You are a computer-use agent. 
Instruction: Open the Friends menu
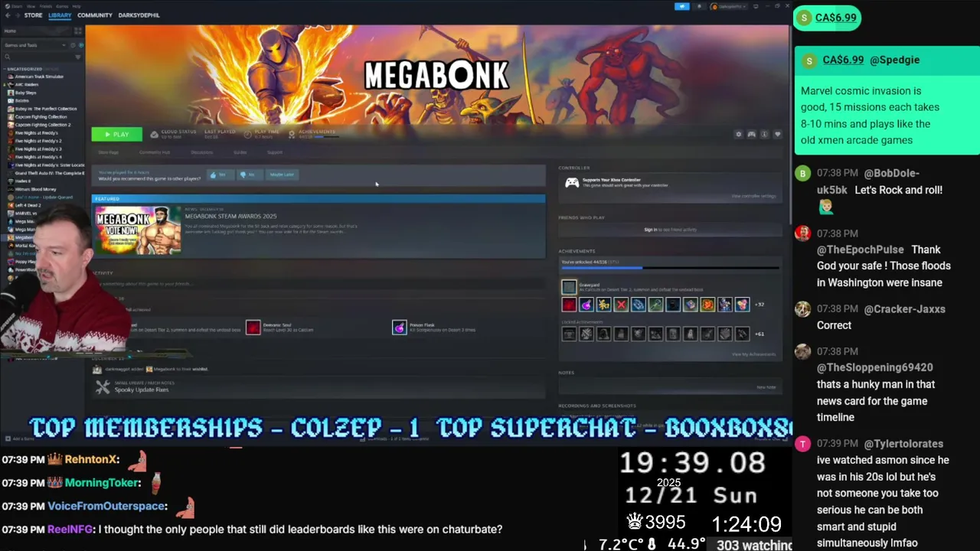[x=46, y=6]
